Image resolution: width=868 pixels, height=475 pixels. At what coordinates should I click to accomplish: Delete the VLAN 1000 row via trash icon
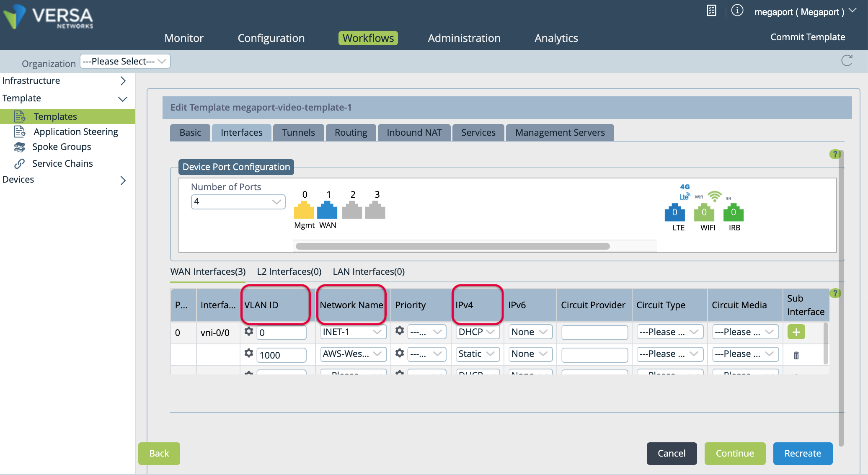[x=796, y=355]
